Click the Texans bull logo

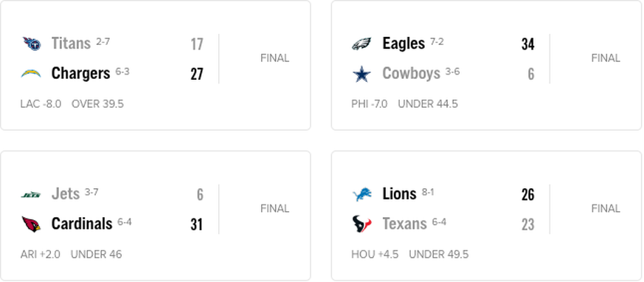pos(362,224)
